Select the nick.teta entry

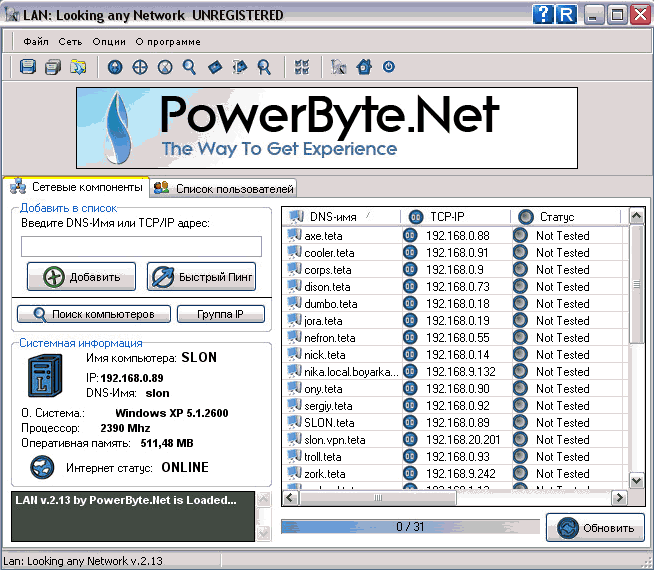pyautogui.click(x=324, y=355)
